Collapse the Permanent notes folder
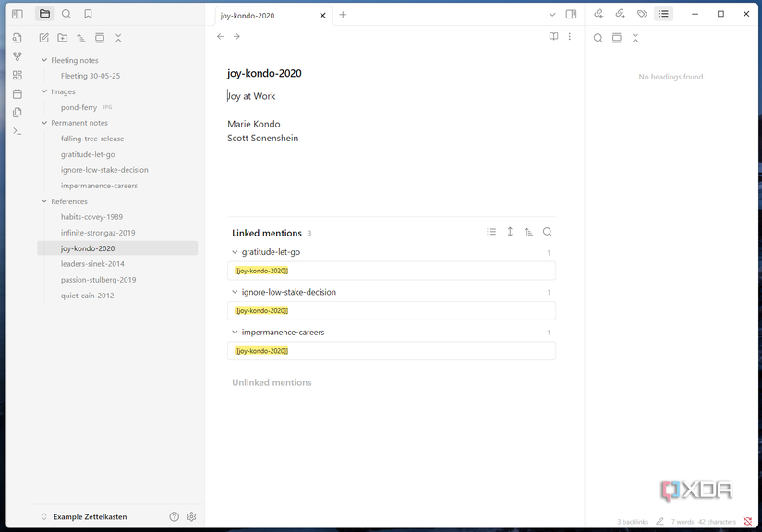This screenshot has width=762, height=532. pyautogui.click(x=44, y=123)
